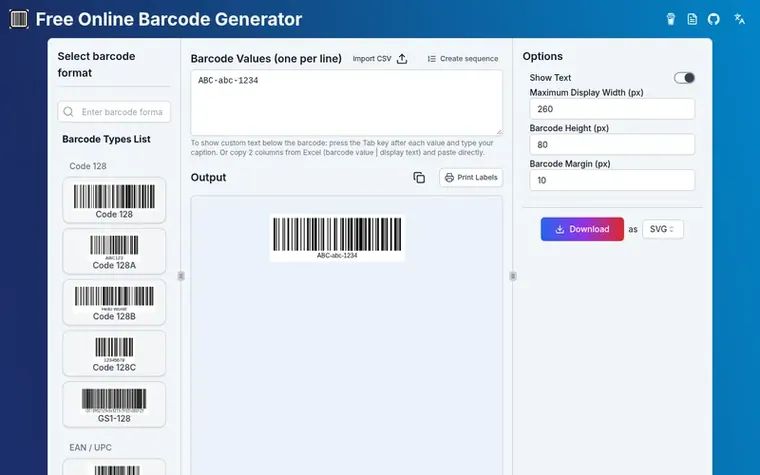
Task: Click the search magnifier icon
Action: pos(68,112)
